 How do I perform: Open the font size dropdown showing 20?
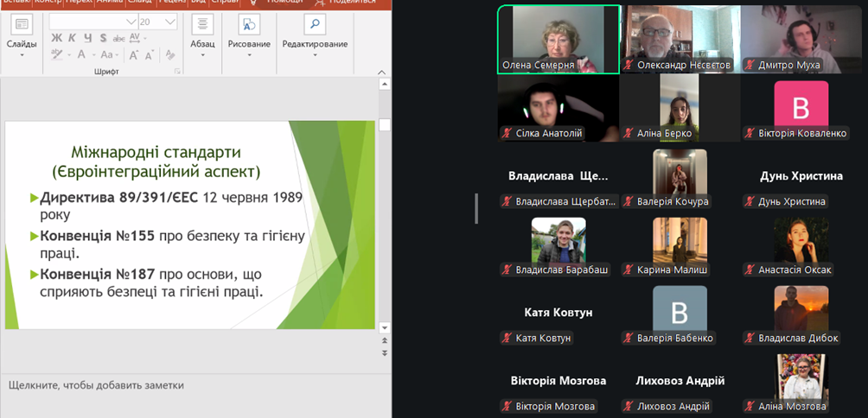[x=169, y=22]
